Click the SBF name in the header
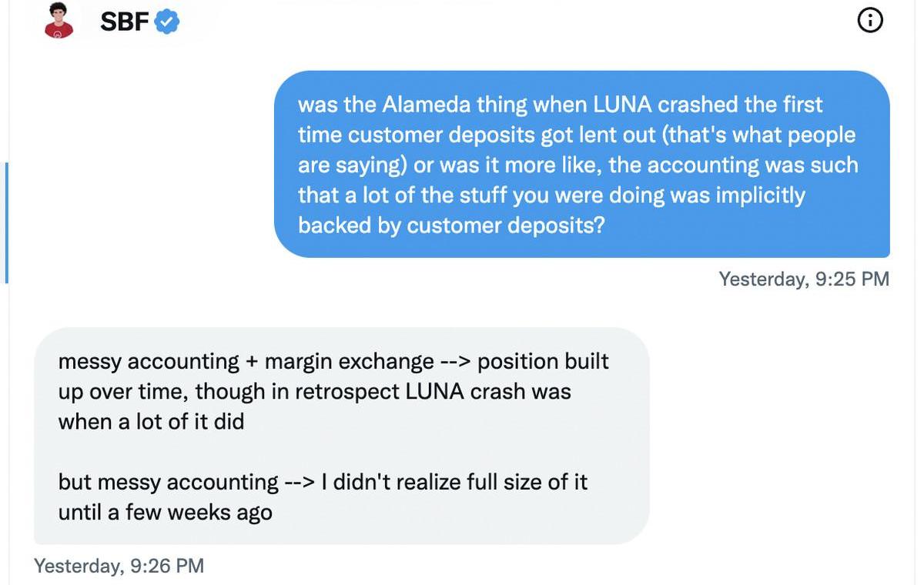924x585 pixels. [124, 22]
